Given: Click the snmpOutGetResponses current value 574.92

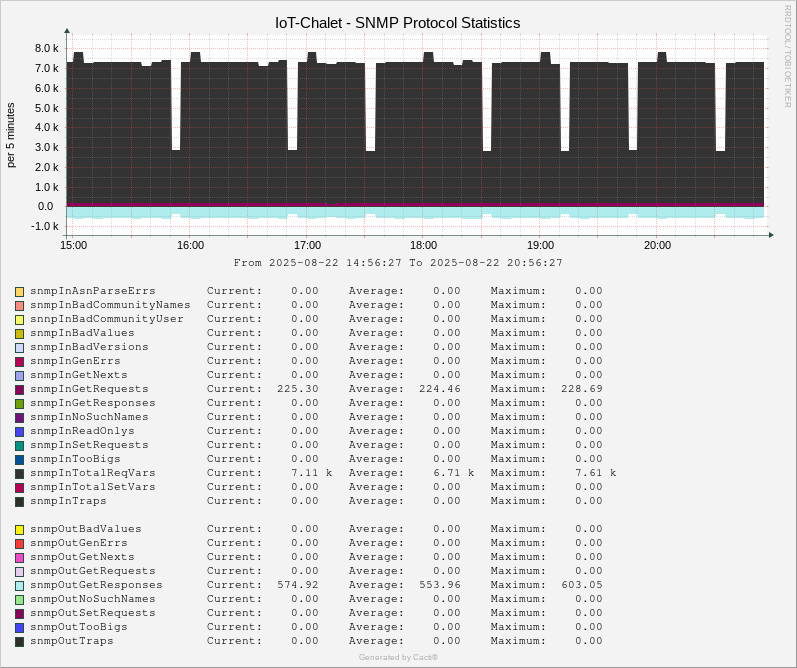Looking at the screenshot, I should pyautogui.click(x=298, y=585).
